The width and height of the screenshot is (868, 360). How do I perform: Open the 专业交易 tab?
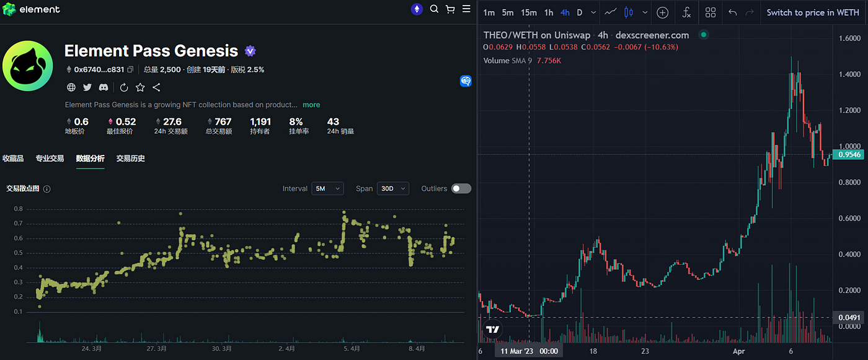point(50,159)
